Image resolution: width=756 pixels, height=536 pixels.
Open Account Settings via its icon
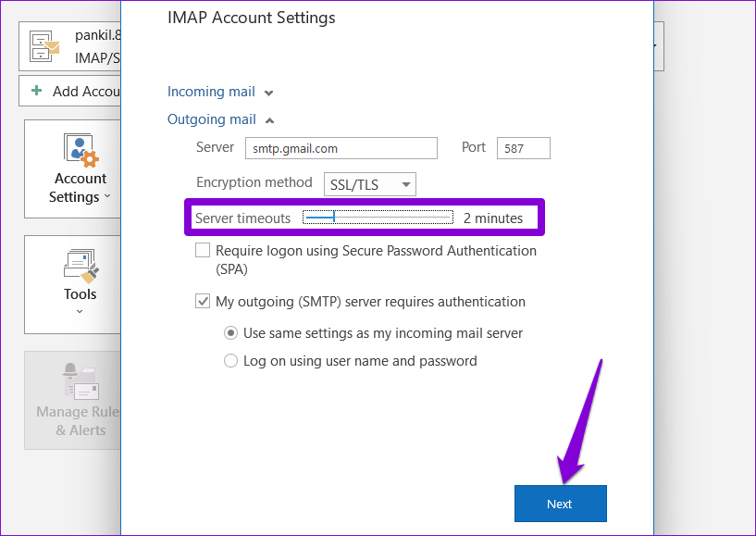pyautogui.click(x=80, y=148)
